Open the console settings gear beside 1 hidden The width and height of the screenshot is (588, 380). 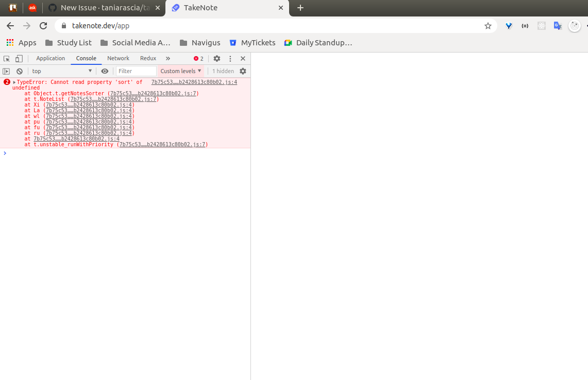click(x=242, y=71)
